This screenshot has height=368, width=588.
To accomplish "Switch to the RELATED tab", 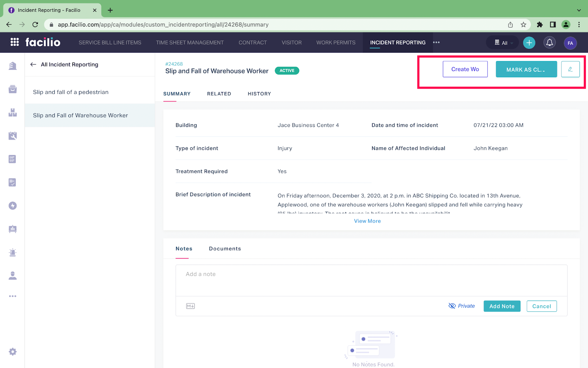I will pos(219,94).
